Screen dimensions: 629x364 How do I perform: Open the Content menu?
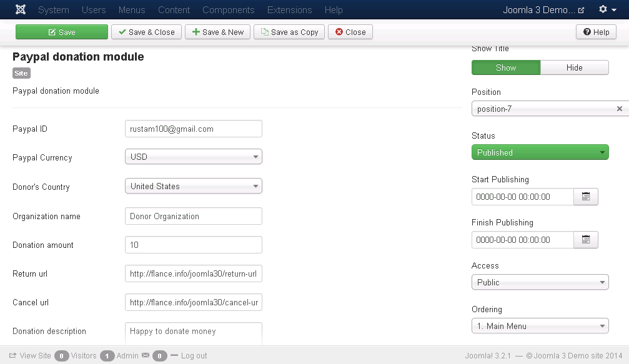[x=174, y=9]
